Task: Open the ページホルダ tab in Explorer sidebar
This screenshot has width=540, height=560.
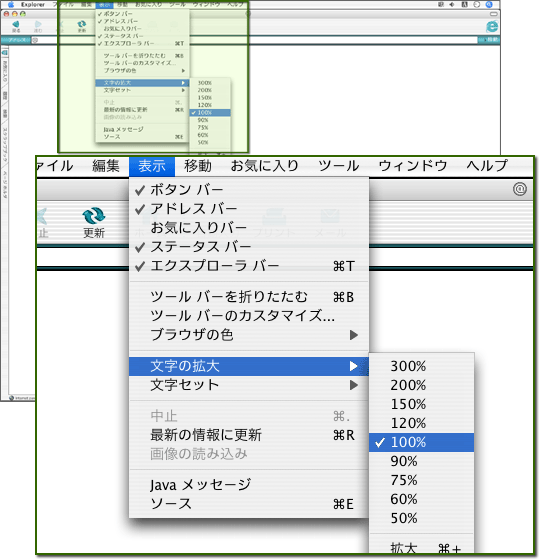Action: coord(5,185)
